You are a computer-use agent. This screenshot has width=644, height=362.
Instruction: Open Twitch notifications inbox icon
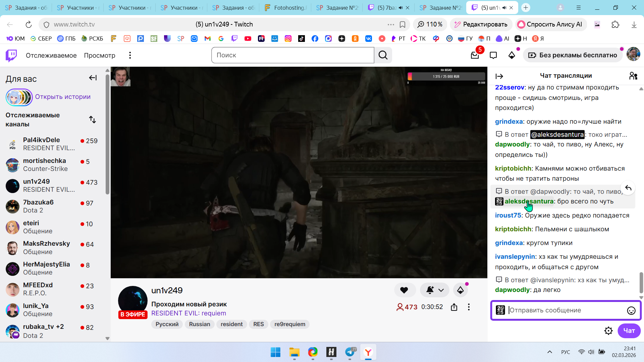coord(475,55)
